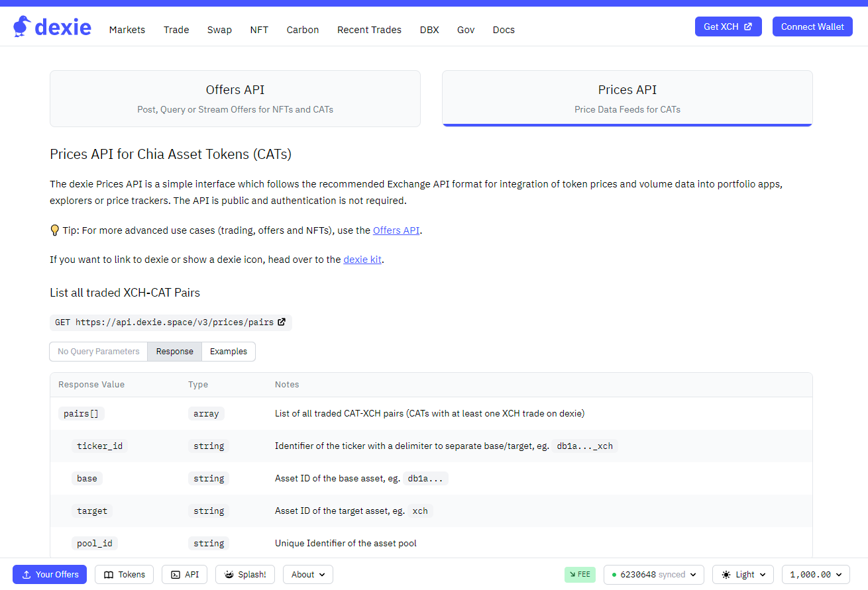This screenshot has height=590, width=868.
Task: View Recent Trades
Action: click(369, 30)
